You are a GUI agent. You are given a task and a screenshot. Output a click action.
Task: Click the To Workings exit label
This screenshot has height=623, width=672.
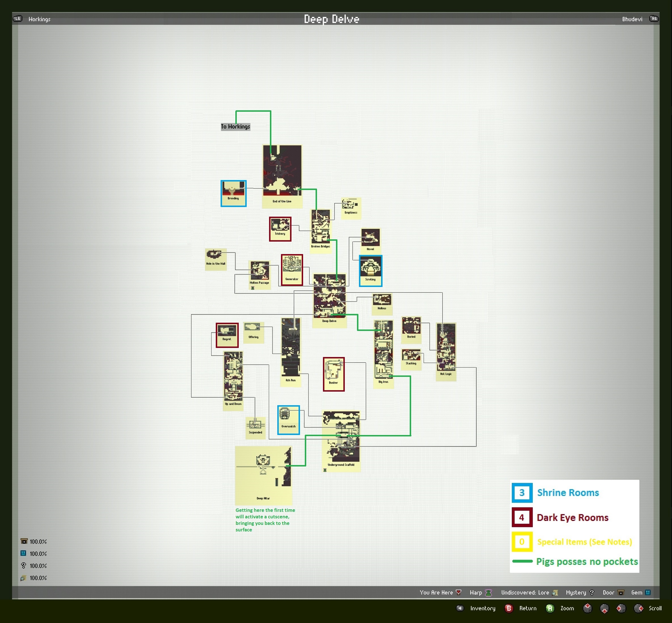(x=236, y=127)
